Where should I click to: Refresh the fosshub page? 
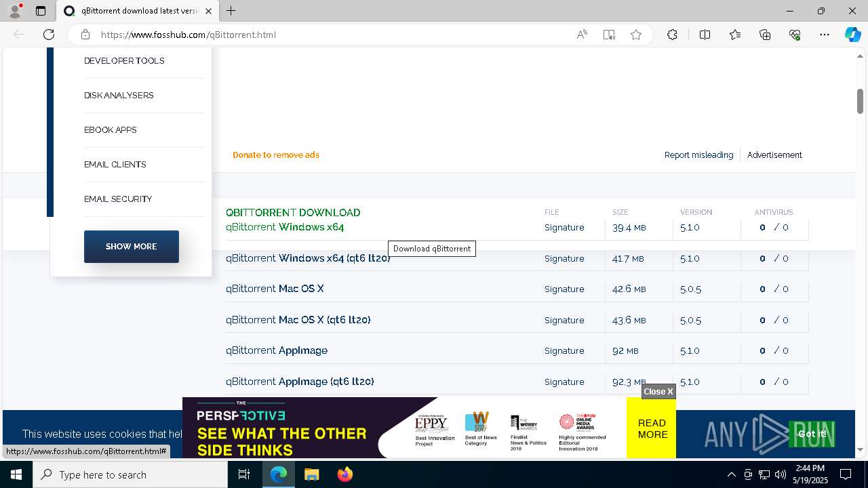(x=49, y=35)
